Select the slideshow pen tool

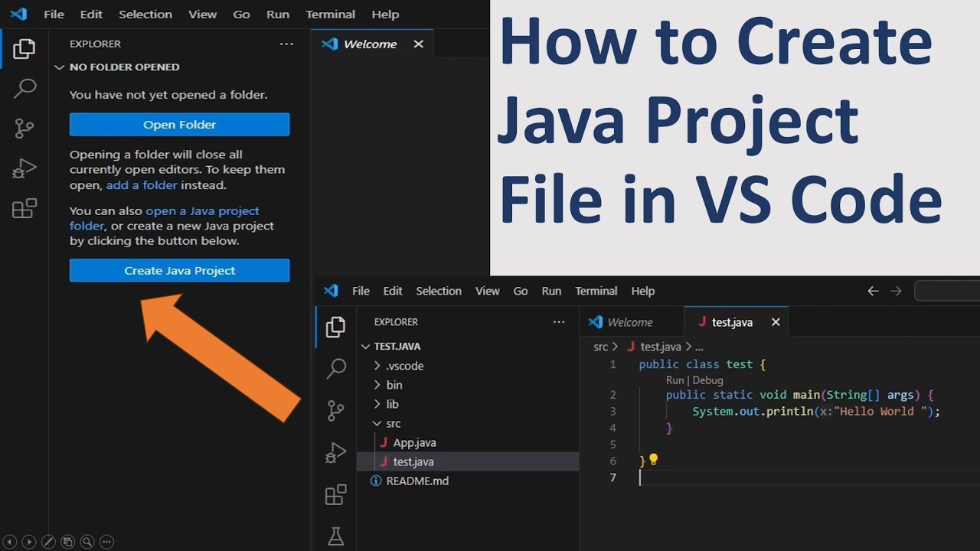point(48,542)
